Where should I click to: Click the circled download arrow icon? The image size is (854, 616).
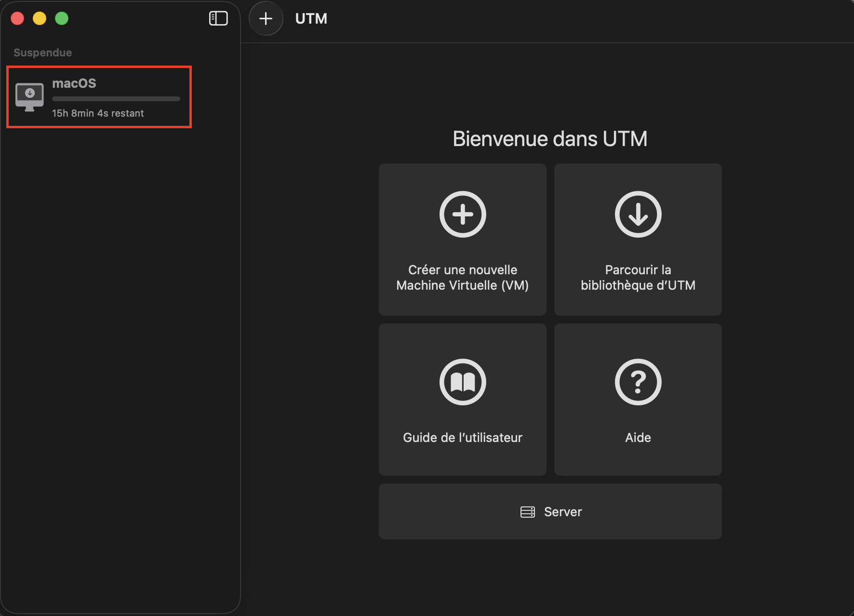coord(638,214)
